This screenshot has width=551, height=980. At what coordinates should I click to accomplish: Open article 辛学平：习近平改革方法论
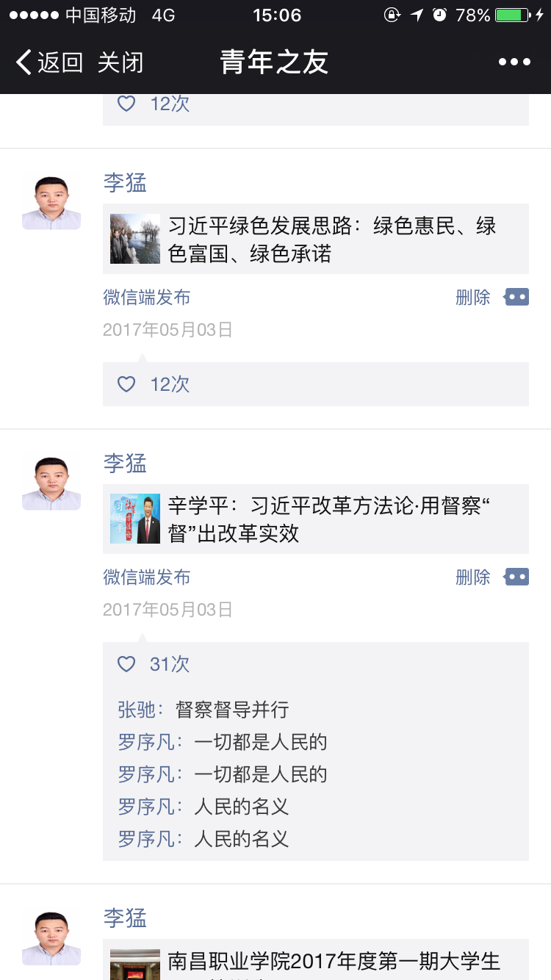(x=329, y=519)
